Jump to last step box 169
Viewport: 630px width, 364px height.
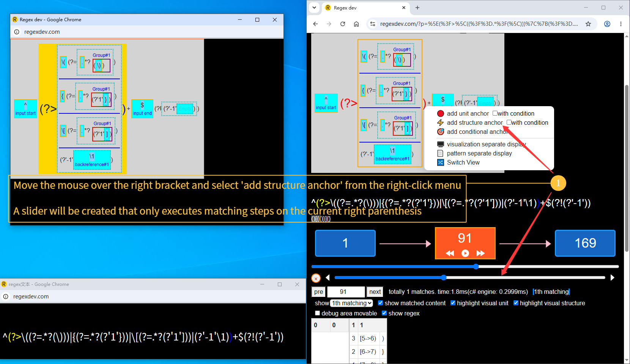[585, 243]
